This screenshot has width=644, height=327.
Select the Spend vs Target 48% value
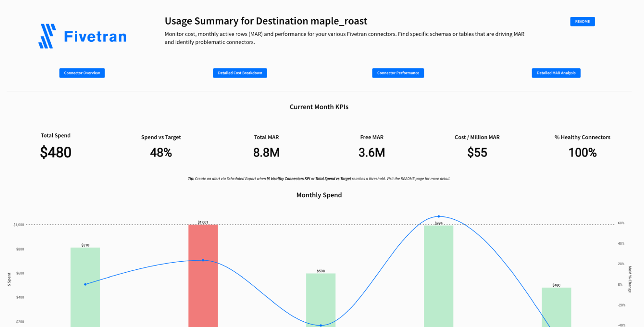pos(161,152)
